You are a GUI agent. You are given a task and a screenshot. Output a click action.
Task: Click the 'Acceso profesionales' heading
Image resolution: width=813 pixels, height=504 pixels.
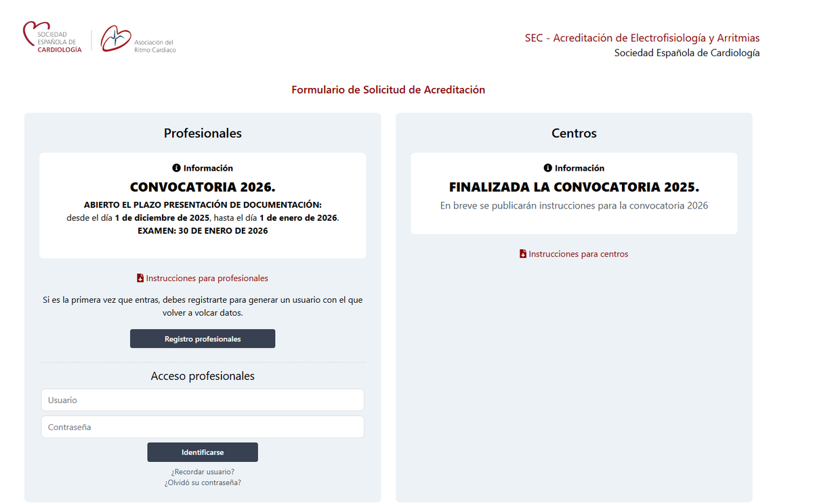(203, 376)
